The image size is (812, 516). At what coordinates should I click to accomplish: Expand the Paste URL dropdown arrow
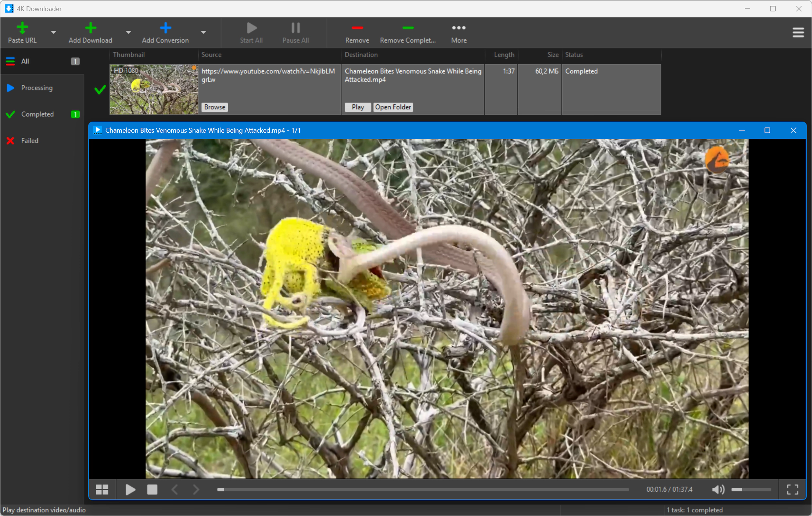[53, 32]
